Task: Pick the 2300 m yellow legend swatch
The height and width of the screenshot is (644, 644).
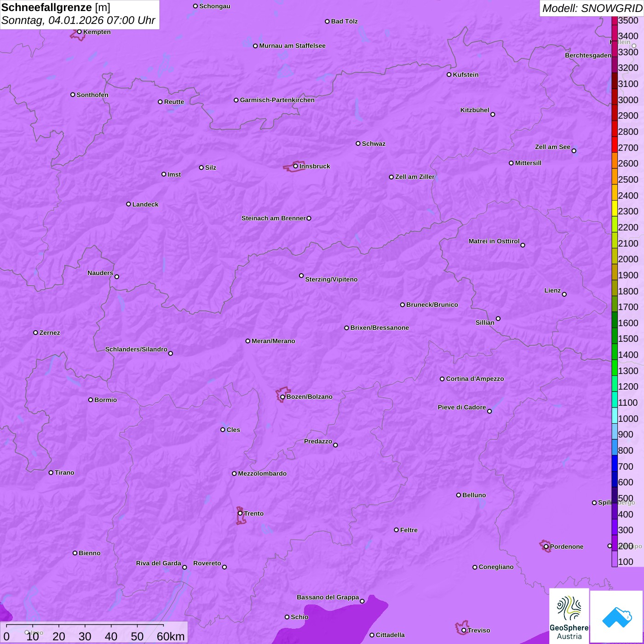Action: pyautogui.click(x=615, y=208)
